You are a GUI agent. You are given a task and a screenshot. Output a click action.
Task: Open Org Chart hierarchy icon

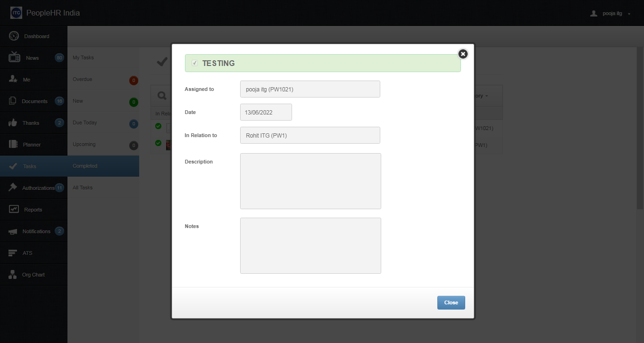(13, 274)
